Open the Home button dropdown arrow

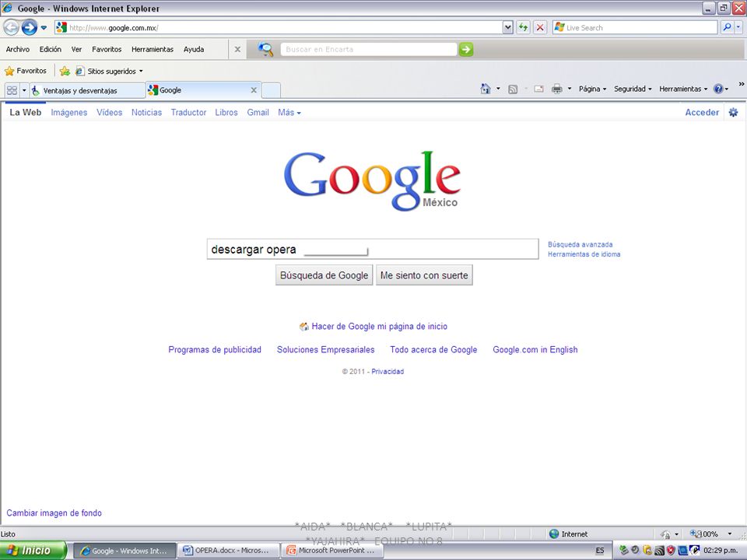[498, 89]
